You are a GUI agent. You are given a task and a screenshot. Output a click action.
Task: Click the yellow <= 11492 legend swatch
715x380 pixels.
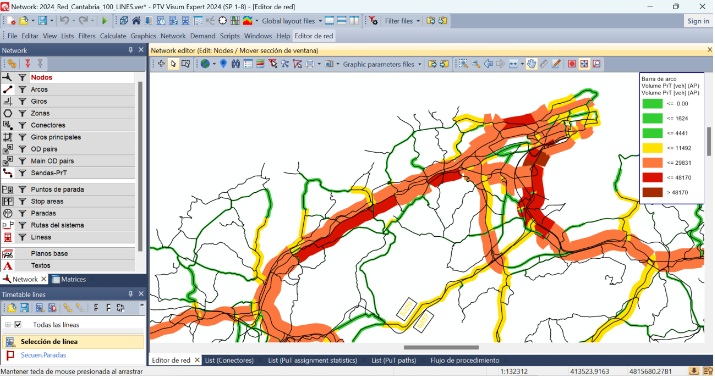(x=652, y=148)
